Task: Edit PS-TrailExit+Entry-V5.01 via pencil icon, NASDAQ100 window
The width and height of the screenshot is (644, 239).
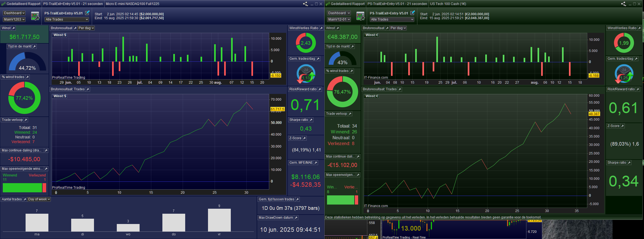Action: [x=87, y=13]
